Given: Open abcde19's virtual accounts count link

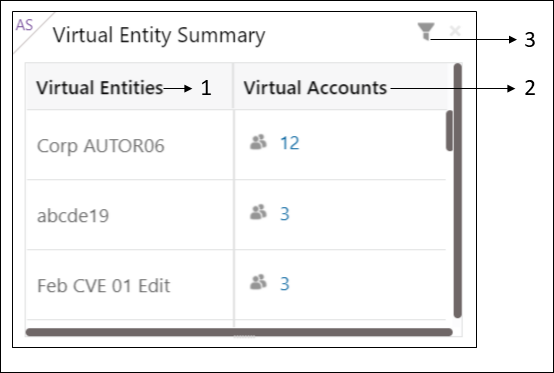Looking at the screenshot, I should pyautogui.click(x=285, y=214).
